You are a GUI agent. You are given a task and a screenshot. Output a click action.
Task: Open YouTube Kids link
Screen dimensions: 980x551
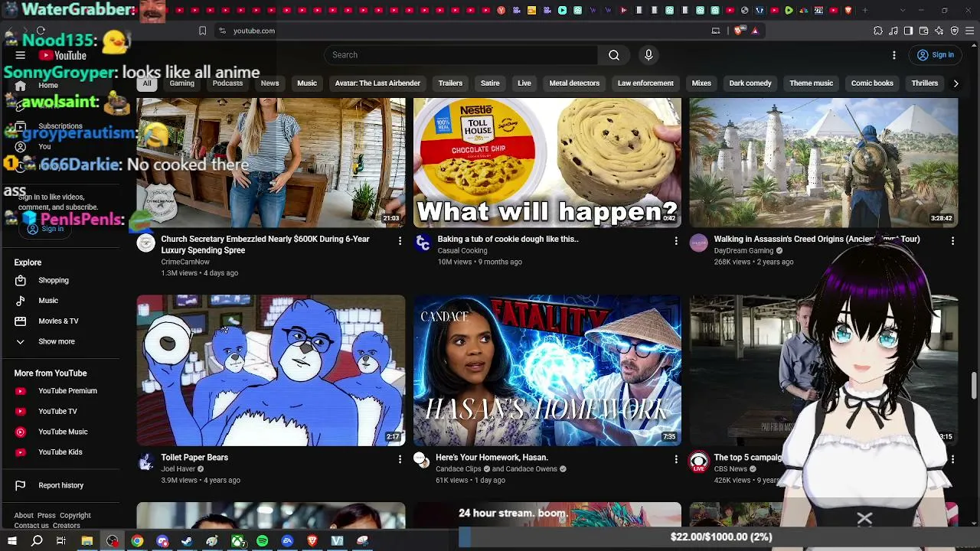click(x=60, y=452)
